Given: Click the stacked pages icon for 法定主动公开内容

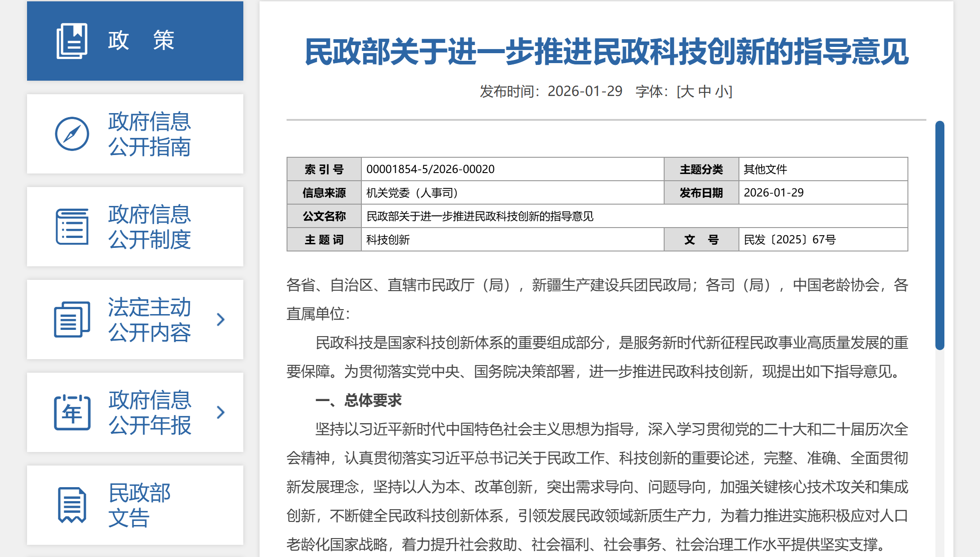Looking at the screenshot, I should coord(72,320).
